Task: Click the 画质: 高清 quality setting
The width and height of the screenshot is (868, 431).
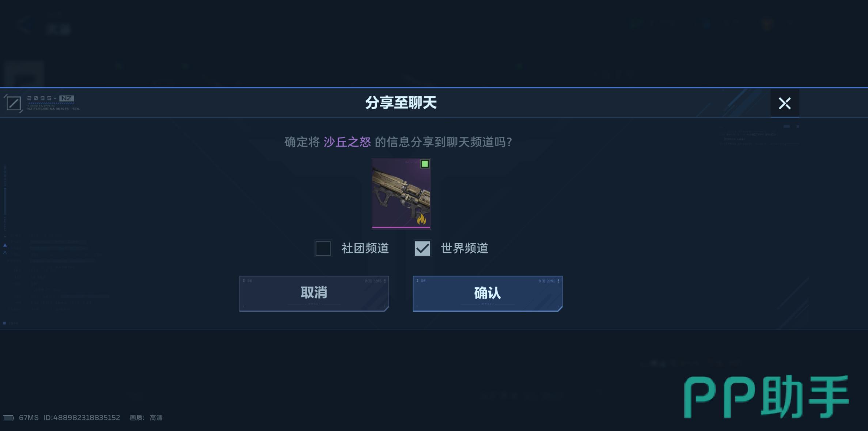Action: click(146, 417)
